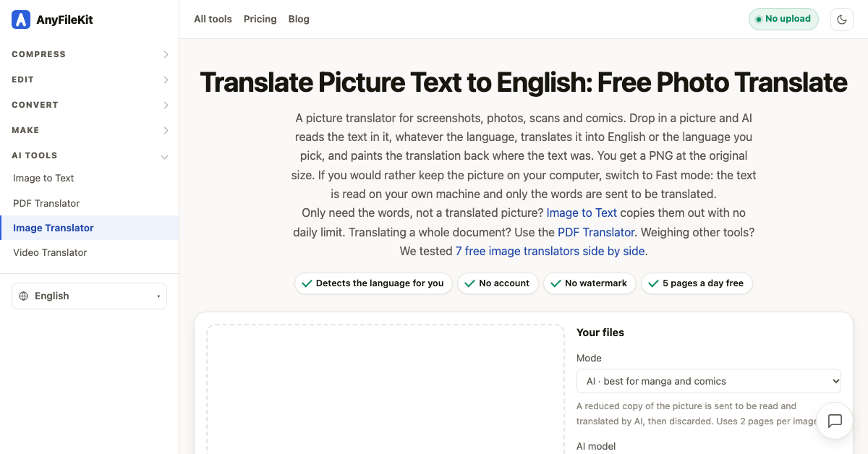Open 7 free image translators link

pos(550,251)
